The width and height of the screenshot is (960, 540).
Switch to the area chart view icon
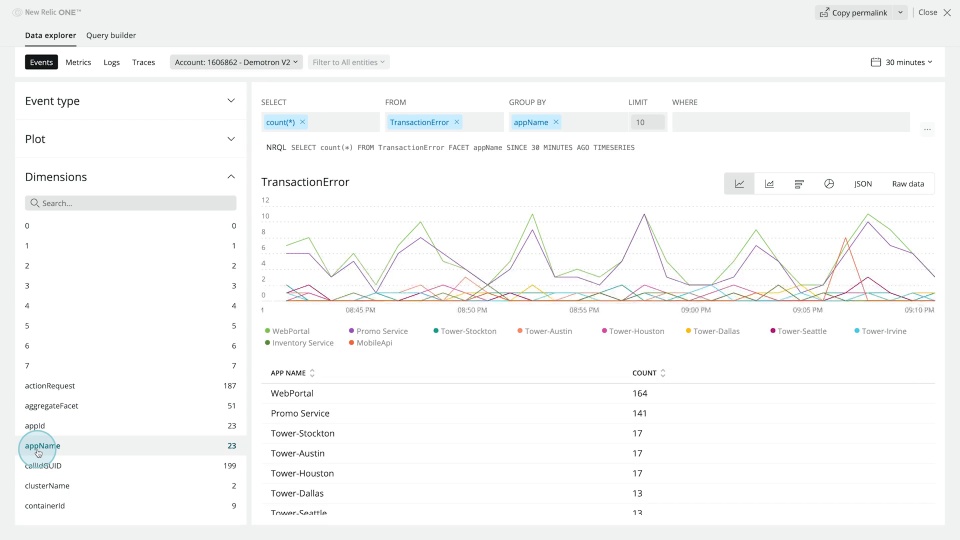pyautogui.click(x=769, y=184)
